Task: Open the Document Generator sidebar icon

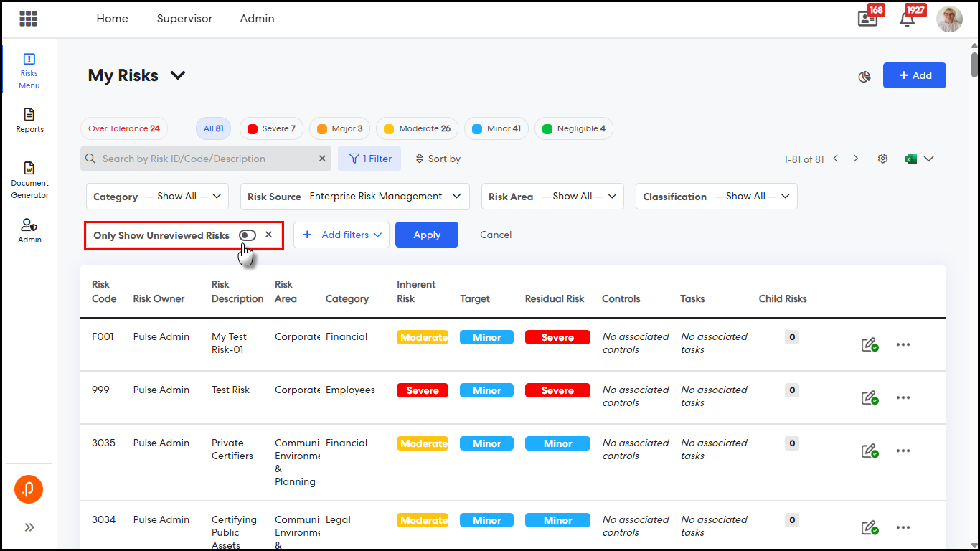Action: pos(29,179)
